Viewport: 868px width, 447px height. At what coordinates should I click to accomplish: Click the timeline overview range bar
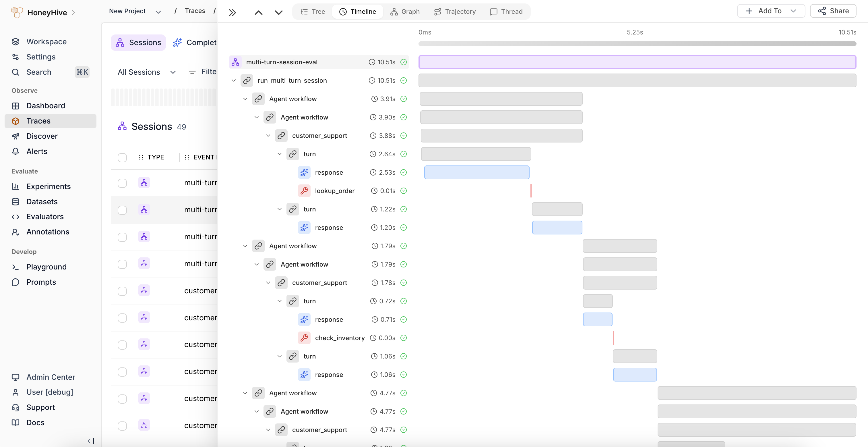(637, 43)
